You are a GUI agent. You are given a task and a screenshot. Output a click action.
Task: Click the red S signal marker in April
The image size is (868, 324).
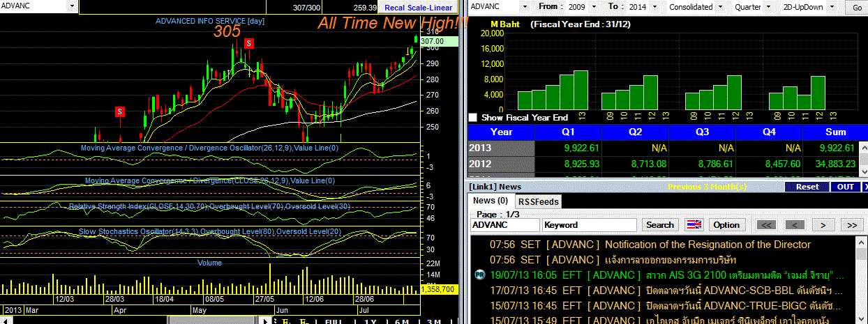coord(120,111)
